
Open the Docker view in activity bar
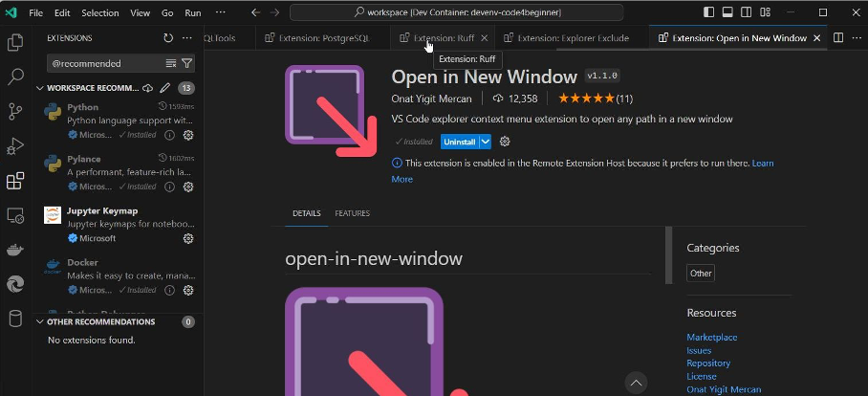15,250
